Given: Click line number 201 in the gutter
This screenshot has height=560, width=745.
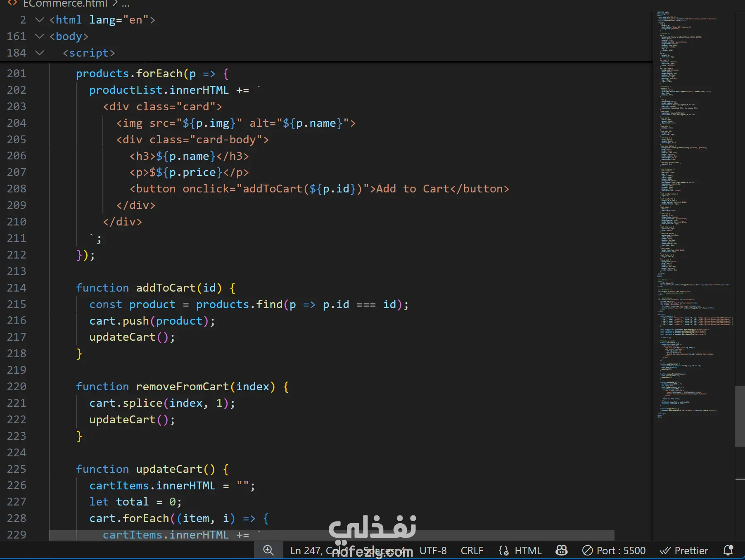Looking at the screenshot, I should pyautogui.click(x=17, y=74).
